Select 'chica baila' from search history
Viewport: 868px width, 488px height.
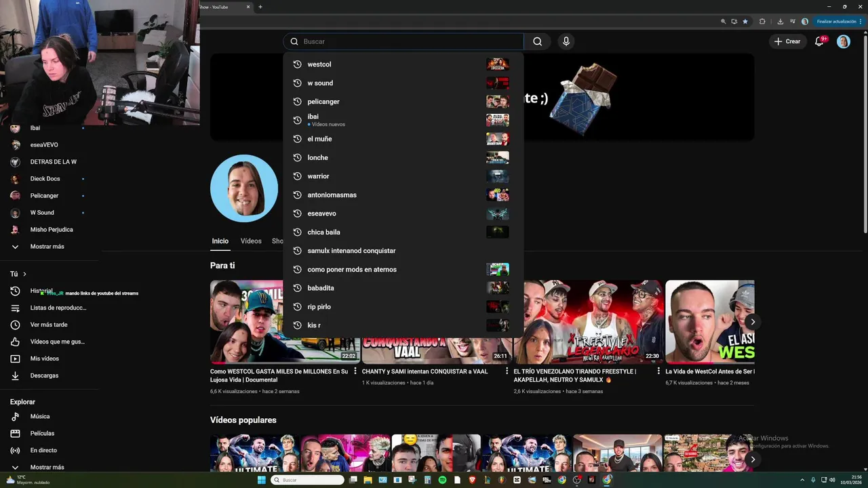click(x=403, y=232)
